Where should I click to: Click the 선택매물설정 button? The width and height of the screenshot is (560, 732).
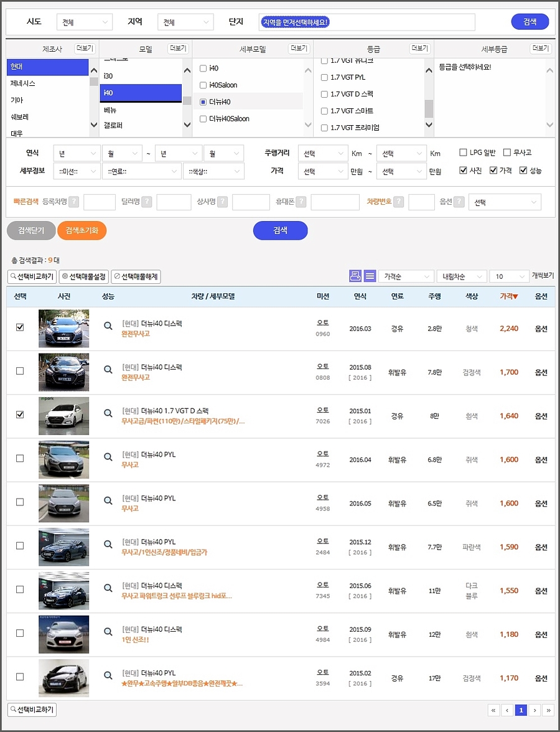84,276
